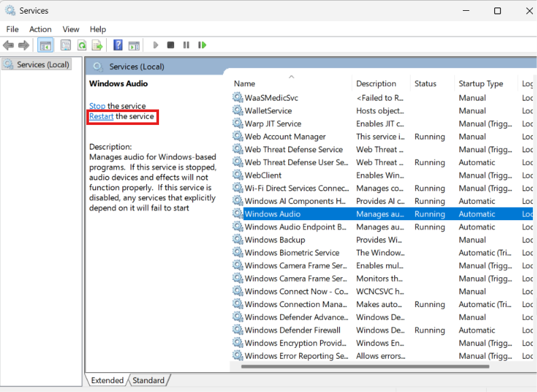Select Windows Biometric Service row
This screenshot has height=392, width=537.
pos(382,253)
